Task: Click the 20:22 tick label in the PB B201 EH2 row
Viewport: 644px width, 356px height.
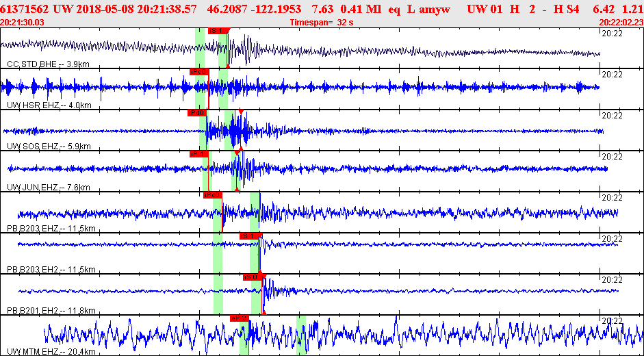Action: (612, 279)
